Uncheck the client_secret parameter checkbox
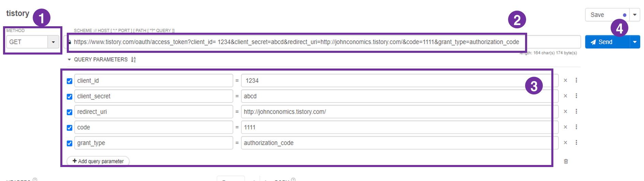 pyautogui.click(x=70, y=96)
